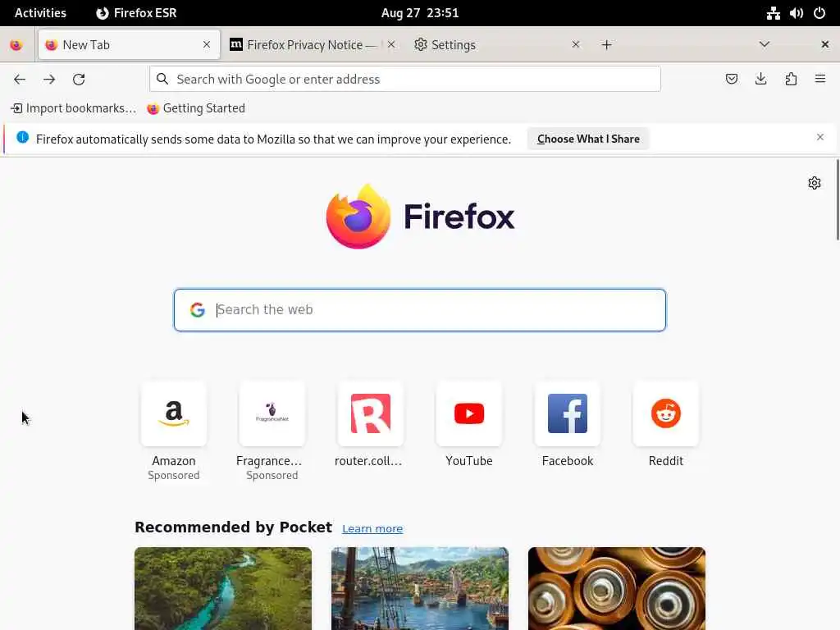Open the power menu icon
840x630 pixels.
(819, 13)
